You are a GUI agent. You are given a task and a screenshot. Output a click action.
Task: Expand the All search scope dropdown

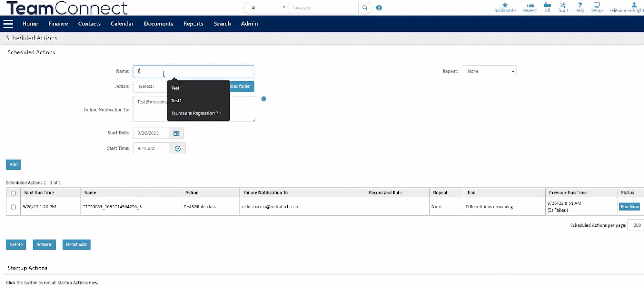[266, 8]
